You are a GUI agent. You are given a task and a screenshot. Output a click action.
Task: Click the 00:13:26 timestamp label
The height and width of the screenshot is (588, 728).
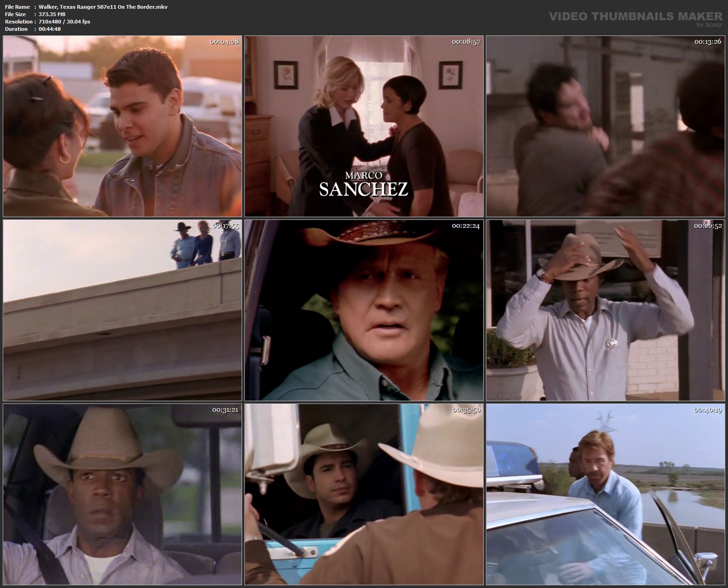tap(708, 42)
